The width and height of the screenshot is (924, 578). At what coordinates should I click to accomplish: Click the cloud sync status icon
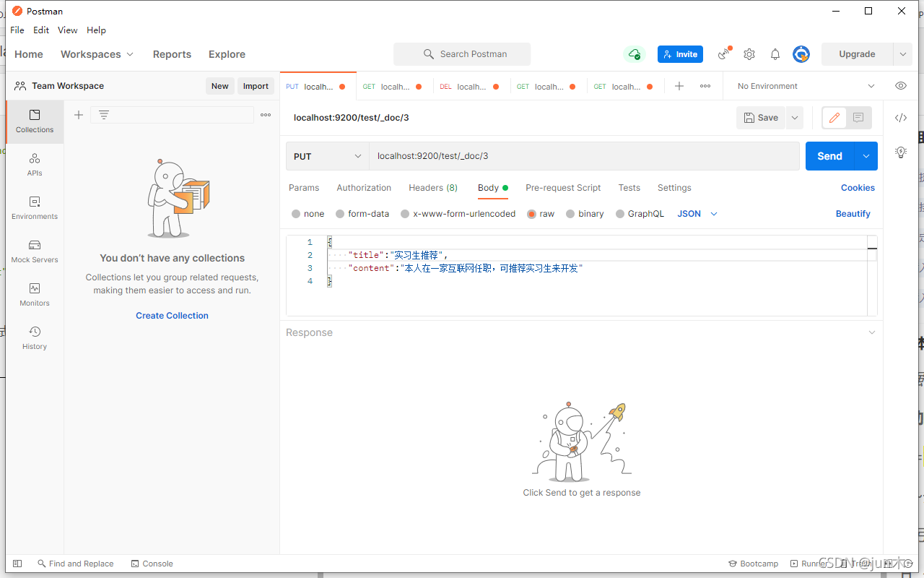tap(634, 54)
